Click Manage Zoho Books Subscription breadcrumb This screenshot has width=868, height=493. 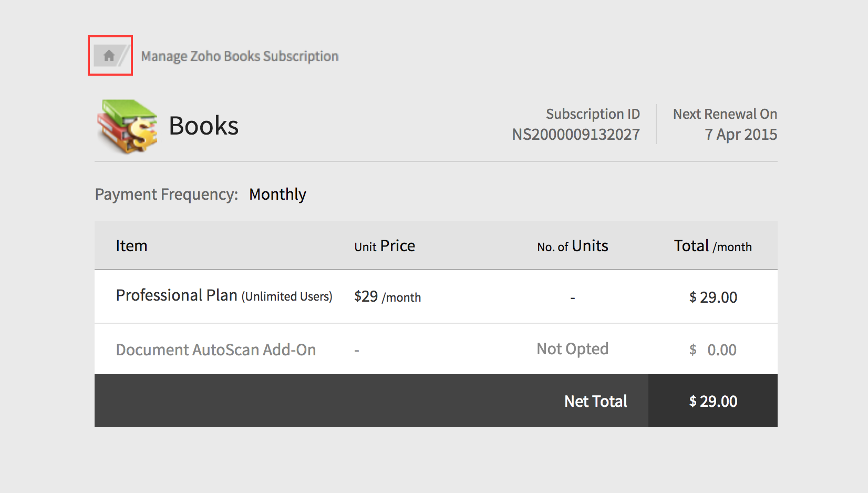click(x=240, y=56)
